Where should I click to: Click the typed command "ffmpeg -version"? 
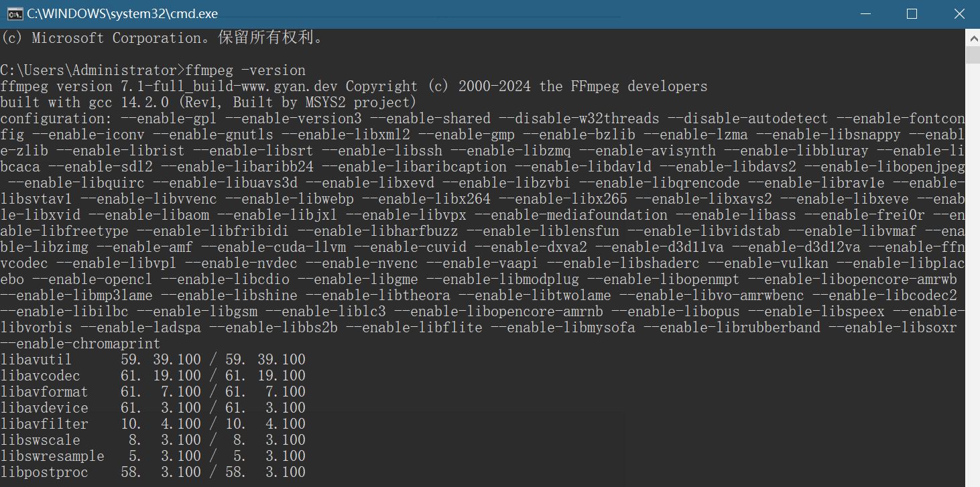pyautogui.click(x=245, y=70)
